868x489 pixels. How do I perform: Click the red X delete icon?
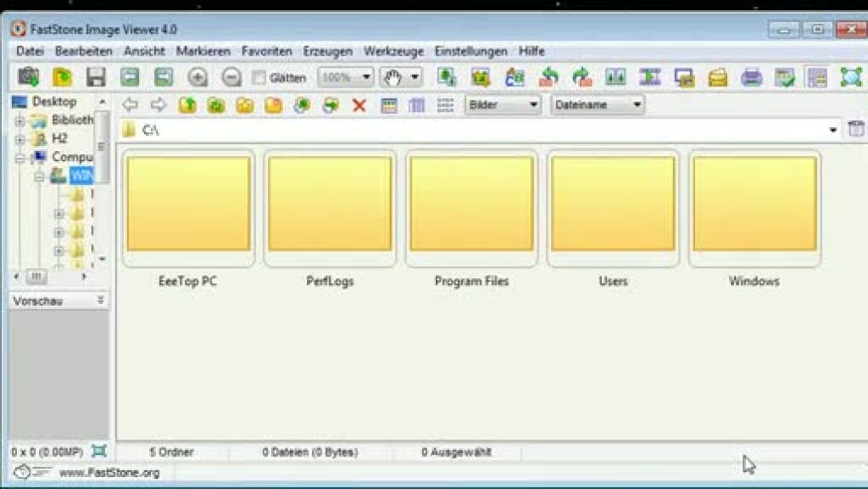[x=359, y=106]
